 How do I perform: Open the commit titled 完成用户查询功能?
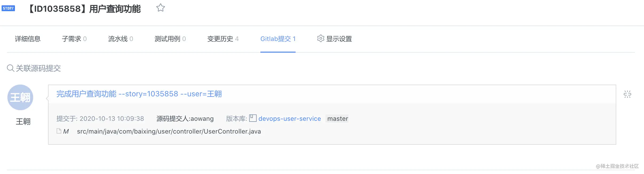click(x=139, y=94)
